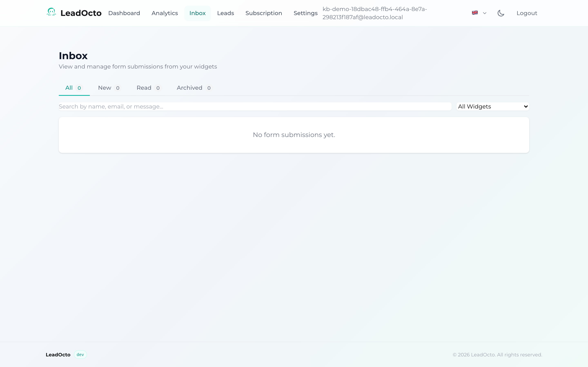The height and width of the screenshot is (367, 588).
Task: Click the search submissions input field
Action: (x=254, y=106)
